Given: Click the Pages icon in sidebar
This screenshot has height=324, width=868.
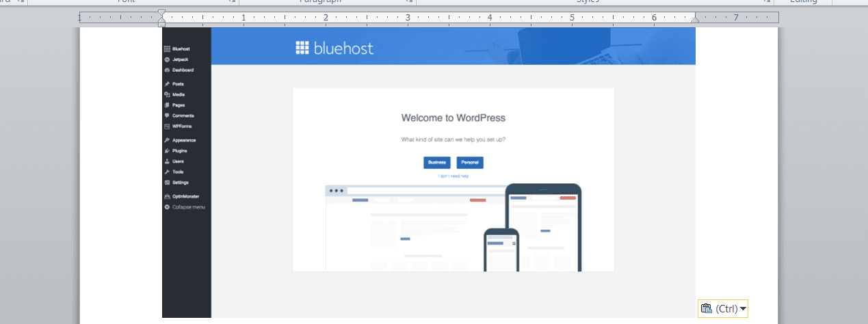Looking at the screenshot, I should 167,105.
